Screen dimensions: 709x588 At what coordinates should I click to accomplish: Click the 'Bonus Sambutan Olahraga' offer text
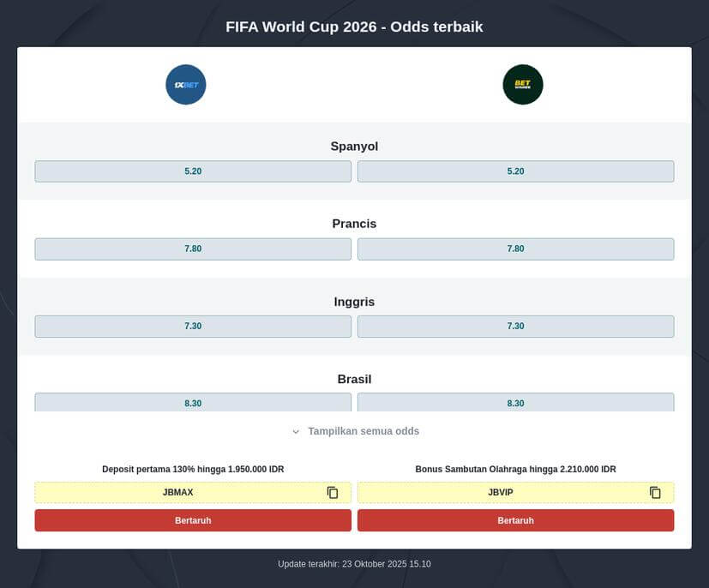(515, 469)
